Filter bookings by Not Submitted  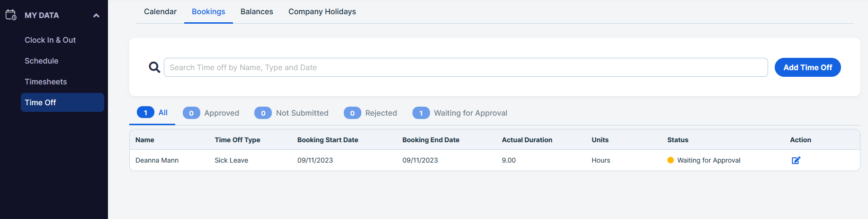click(291, 113)
